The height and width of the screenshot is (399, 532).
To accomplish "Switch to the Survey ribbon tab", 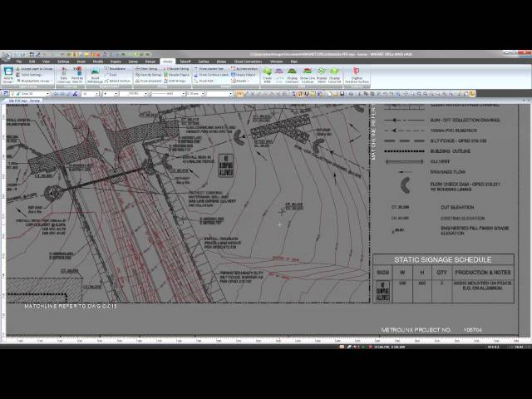I will point(133,62).
